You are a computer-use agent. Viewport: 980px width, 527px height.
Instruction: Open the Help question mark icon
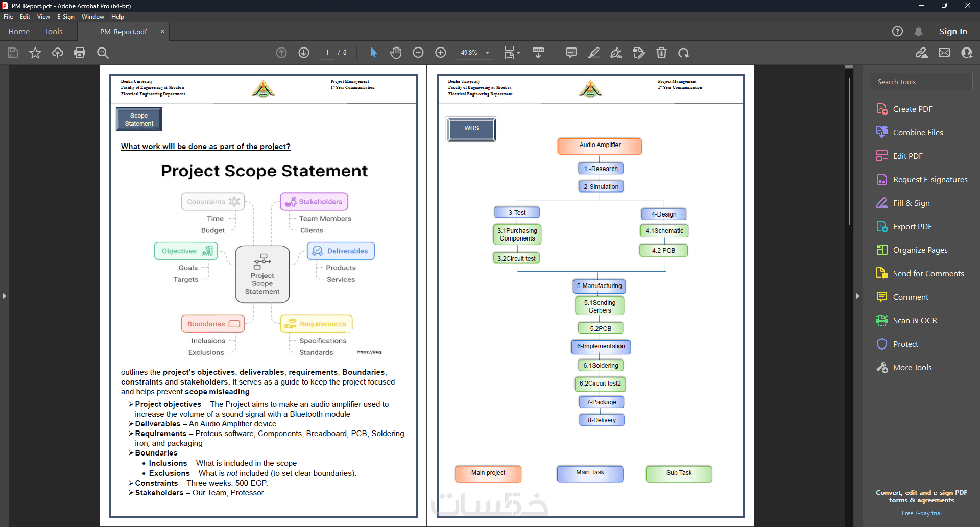pos(897,31)
